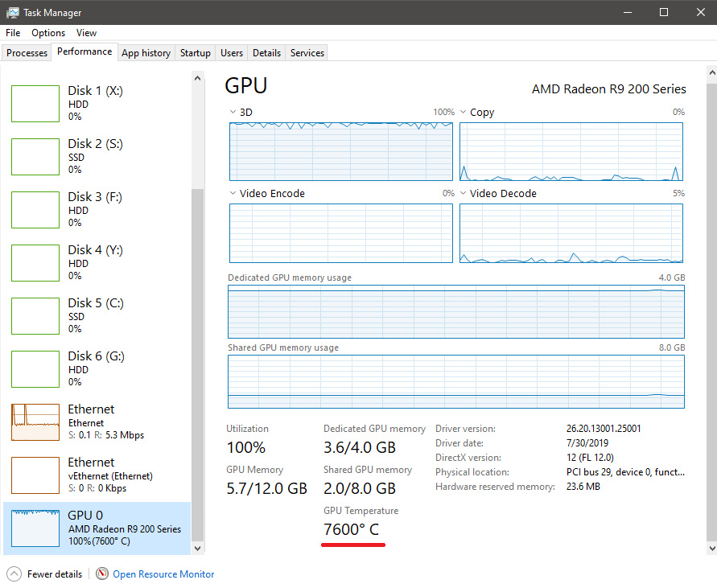The image size is (717, 588).
Task: Click the Disk 5 (C:) label
Action: coord(96,302)
